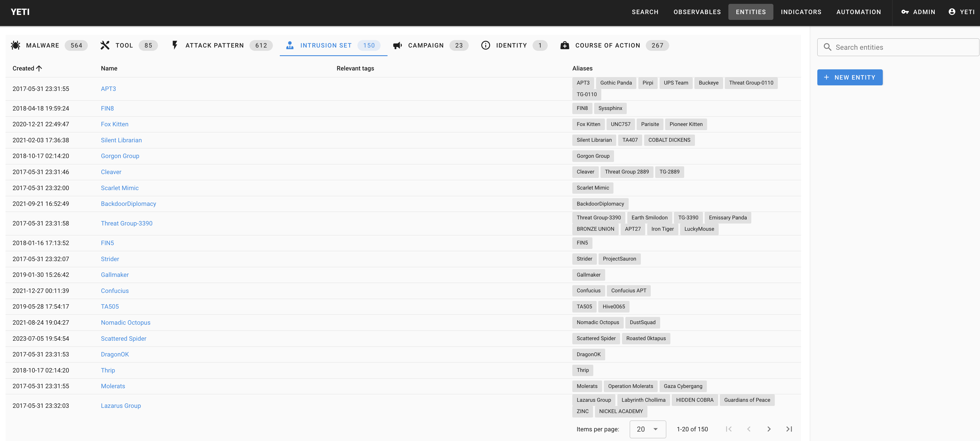Open the YETI user account menu

click(961, 12)
